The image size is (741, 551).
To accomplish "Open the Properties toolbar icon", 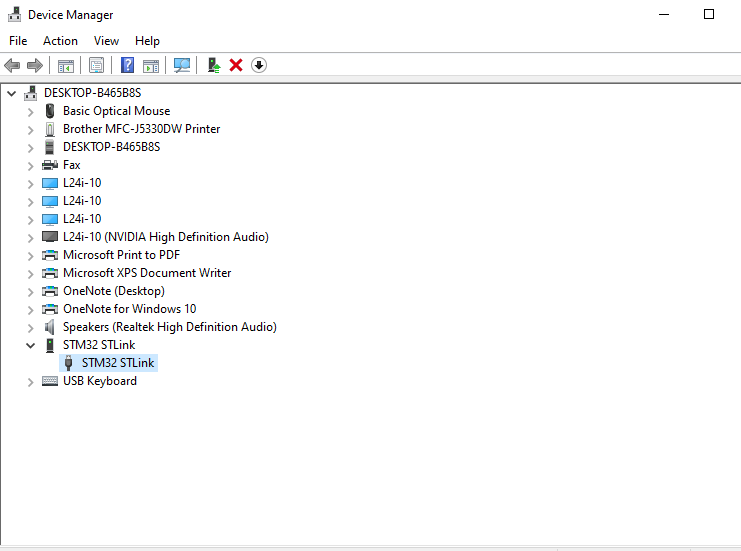I will click(96, 65).
